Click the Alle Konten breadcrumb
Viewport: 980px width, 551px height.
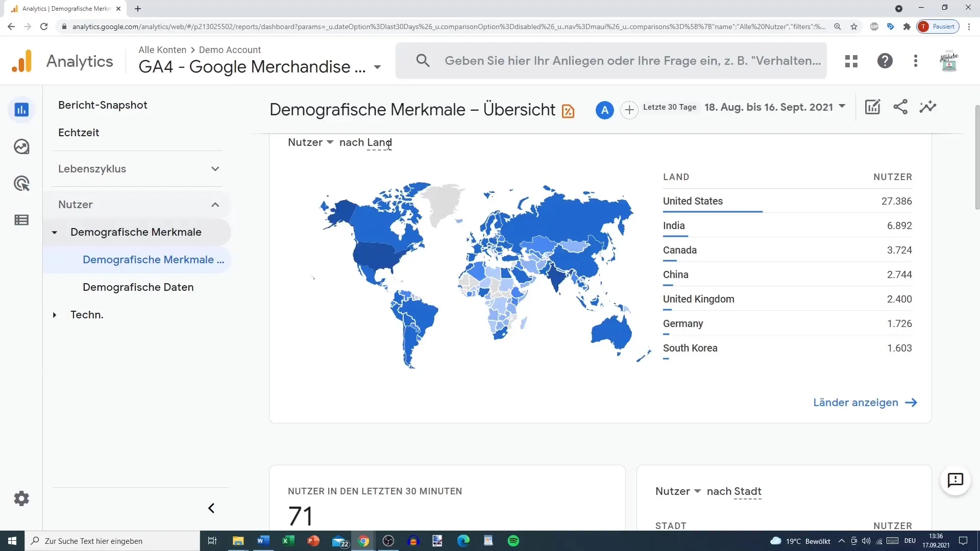(x=162, y=49)
